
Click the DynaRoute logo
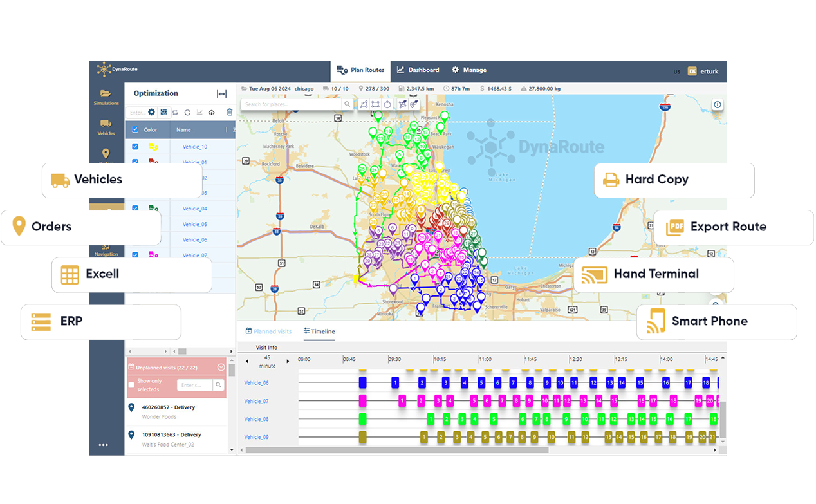117,70
